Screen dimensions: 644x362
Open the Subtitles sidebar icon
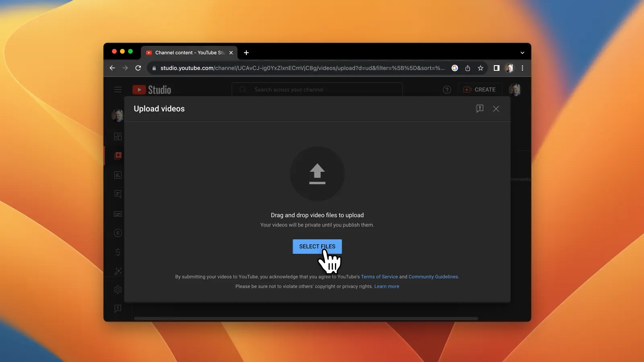118,214
